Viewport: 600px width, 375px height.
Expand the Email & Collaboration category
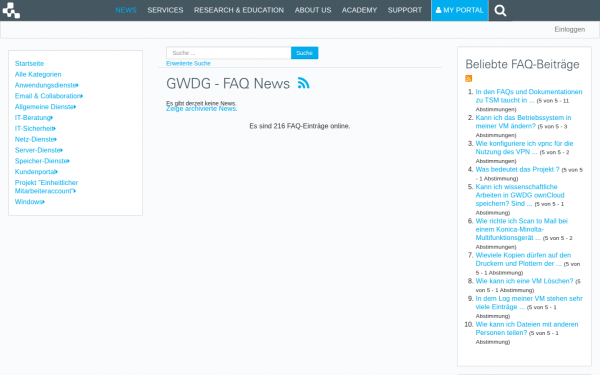click(49, 96)
